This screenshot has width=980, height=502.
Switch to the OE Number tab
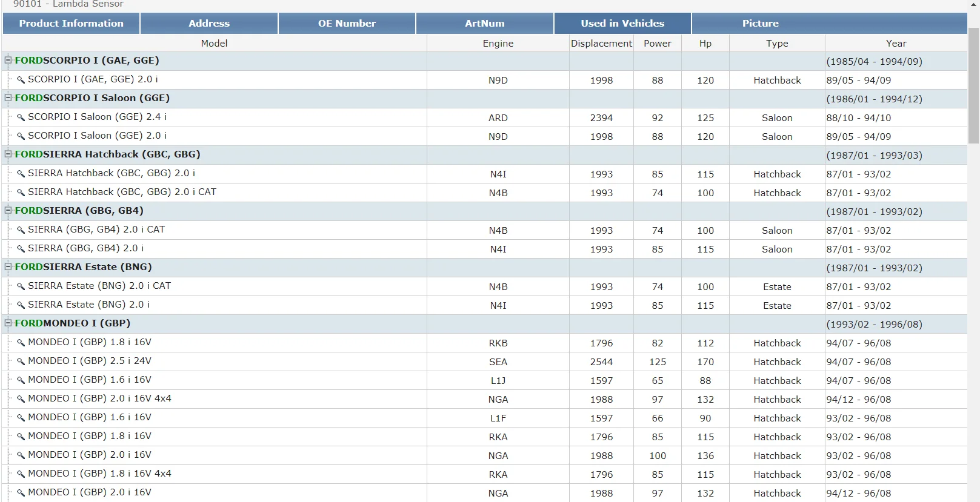point(347,24)
